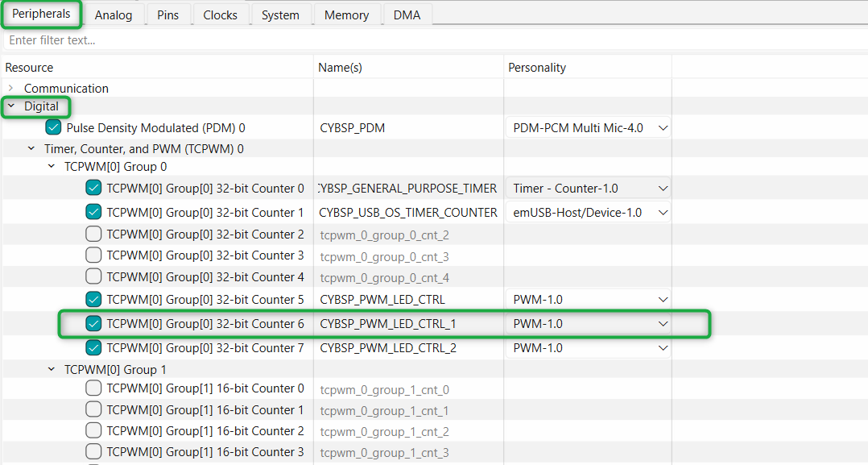Screen dimensions: 868x465
Task: Disable TCPWM[0] Group[0] 32-bit Counter 0 checkbox
Action: pyautogui.click(x=93, y=188)
